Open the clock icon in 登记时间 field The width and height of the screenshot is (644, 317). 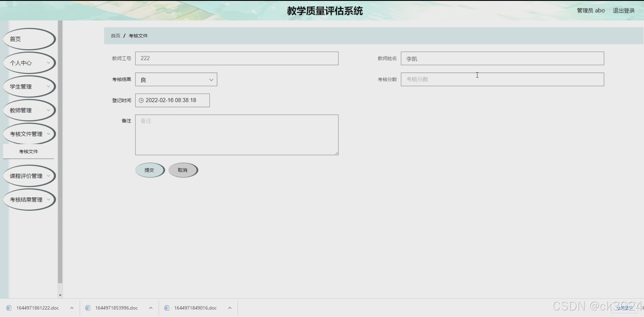[142, 100]
